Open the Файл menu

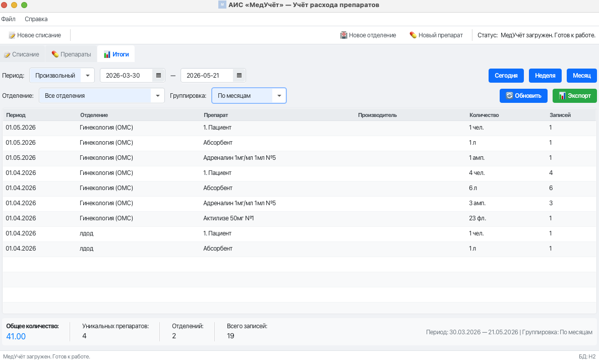[9, 19]
